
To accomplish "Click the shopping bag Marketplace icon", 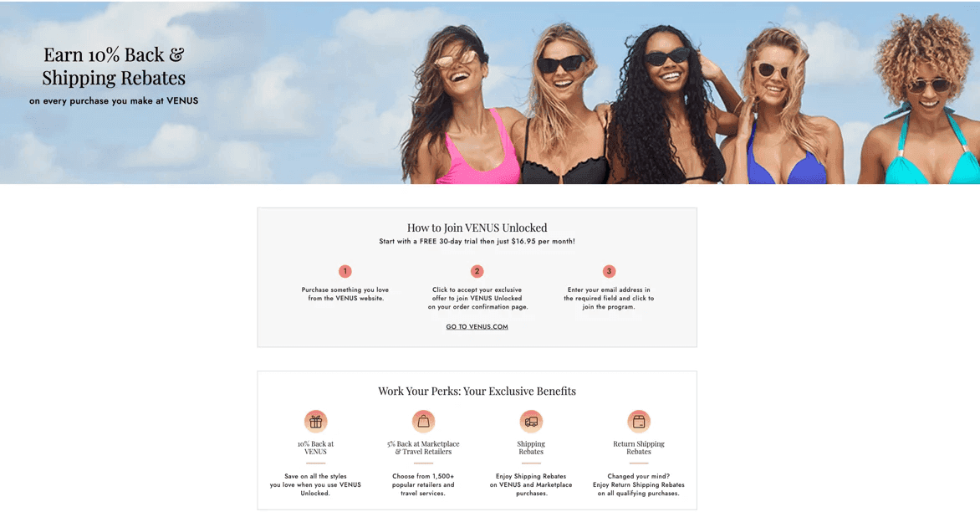I will pyautogui.click(x=423, y=422).
